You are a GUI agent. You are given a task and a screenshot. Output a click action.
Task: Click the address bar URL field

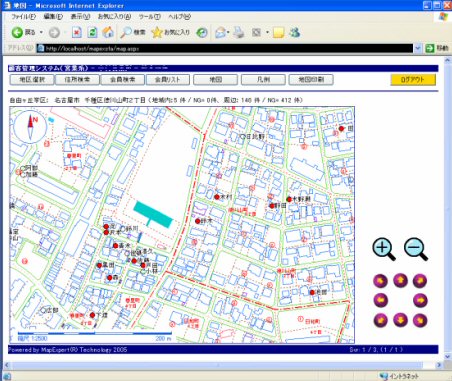point(225,48)
